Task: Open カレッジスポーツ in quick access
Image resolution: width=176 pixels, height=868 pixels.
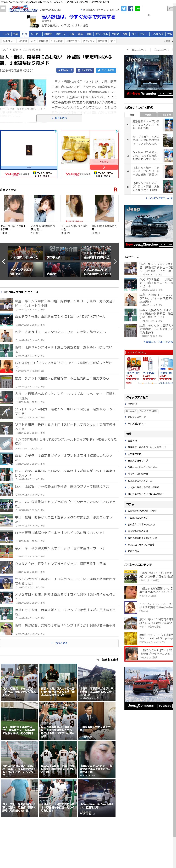Action: (x=136, y=417)
